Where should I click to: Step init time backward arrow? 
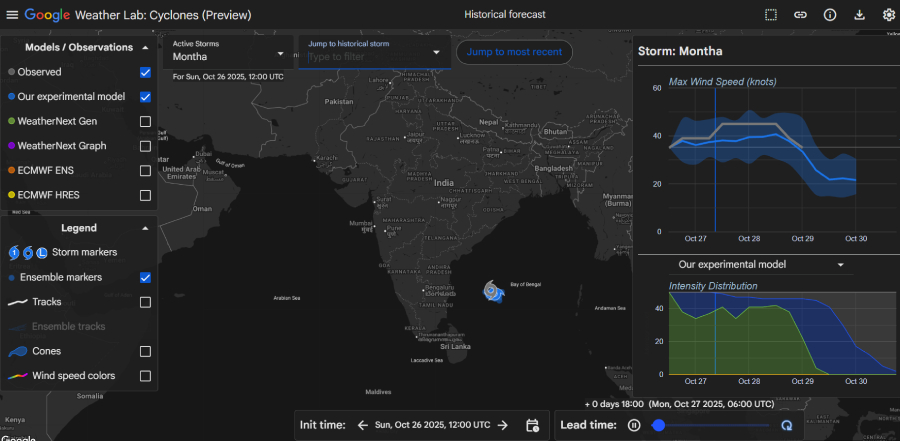pos(363,425)
